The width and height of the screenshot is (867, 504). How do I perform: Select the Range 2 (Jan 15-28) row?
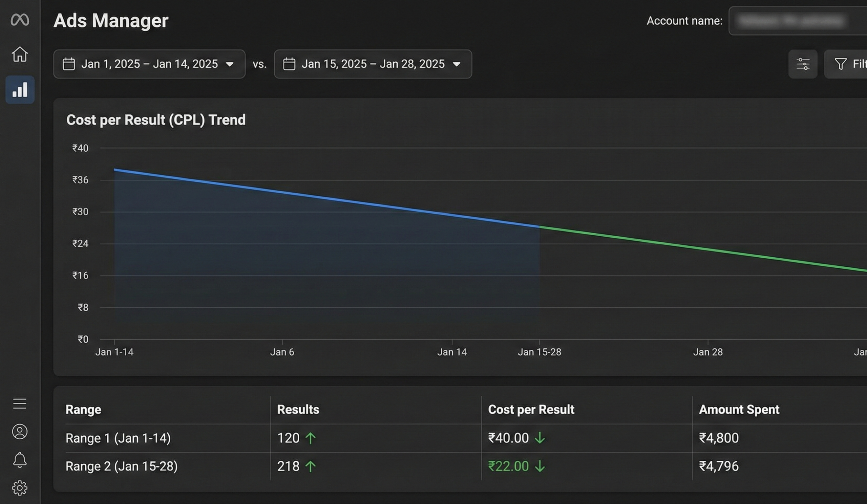[460, 466]
